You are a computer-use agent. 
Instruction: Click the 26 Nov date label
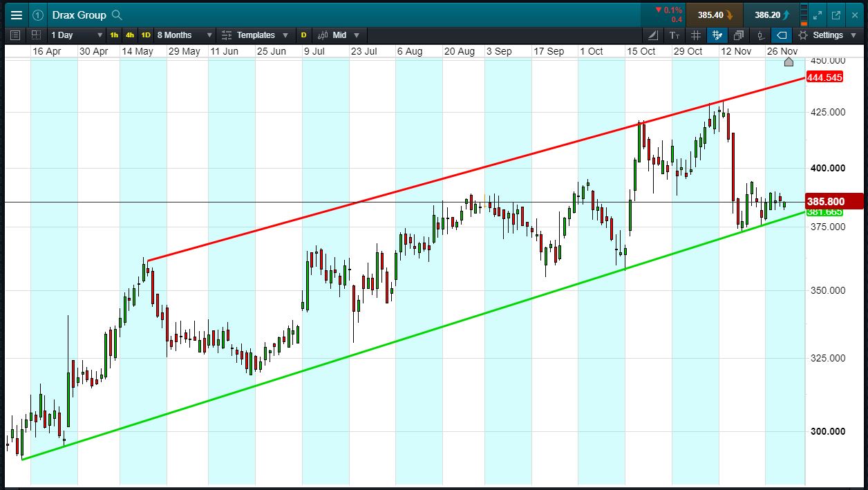tap(782, 51)
